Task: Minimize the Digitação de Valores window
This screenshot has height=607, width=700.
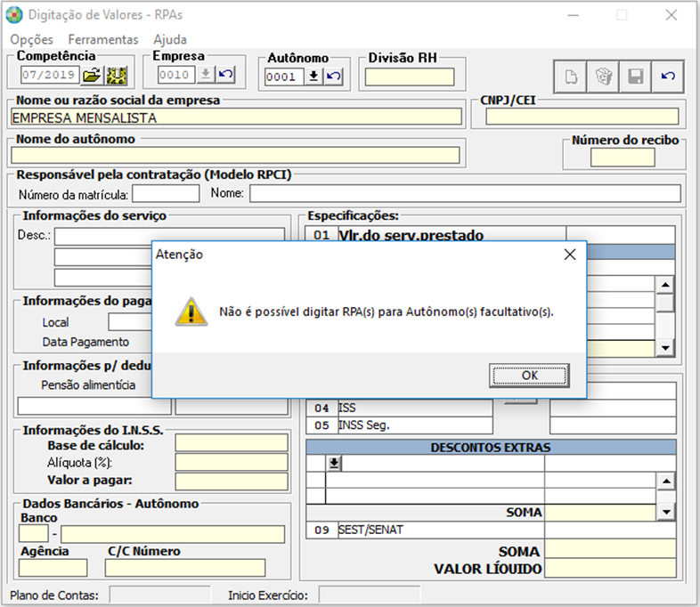Action: click(x=574, y=15)
